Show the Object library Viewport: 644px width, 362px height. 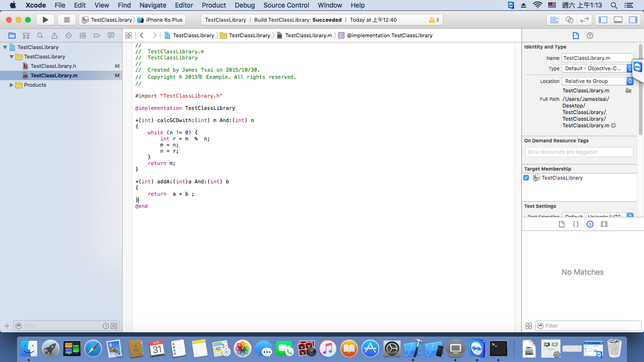[590, 224]
